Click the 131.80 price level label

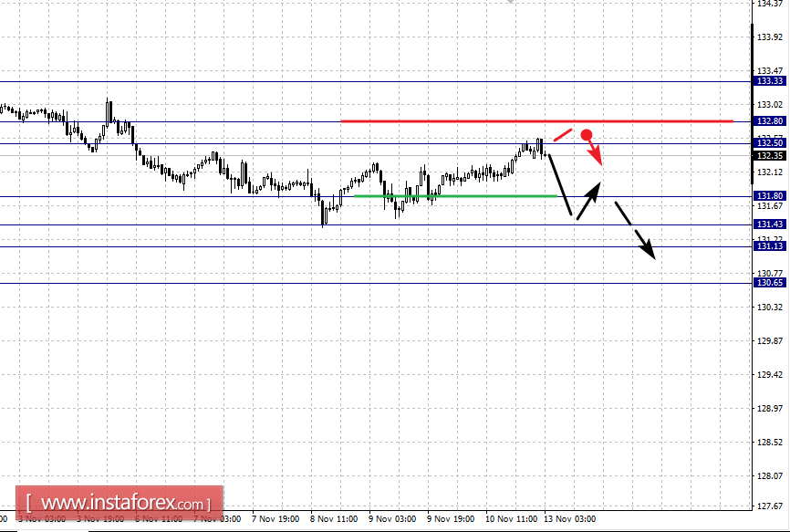(770, 196)
